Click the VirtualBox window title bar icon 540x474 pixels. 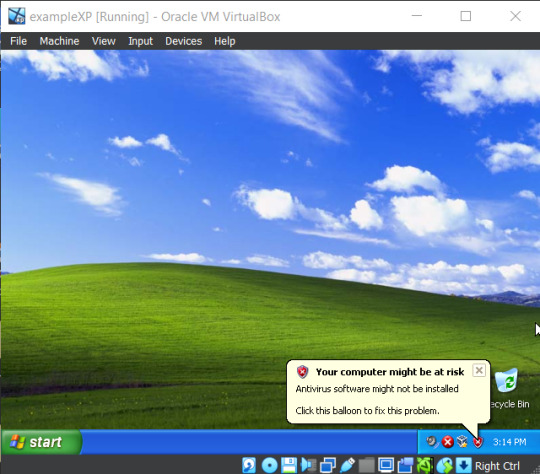(x=17, y=16)
